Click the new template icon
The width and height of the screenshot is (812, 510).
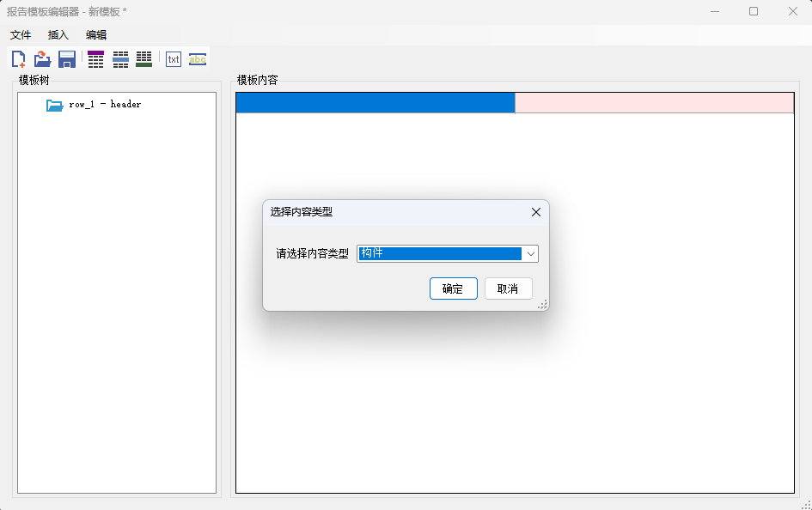click(x=19, y=59)
